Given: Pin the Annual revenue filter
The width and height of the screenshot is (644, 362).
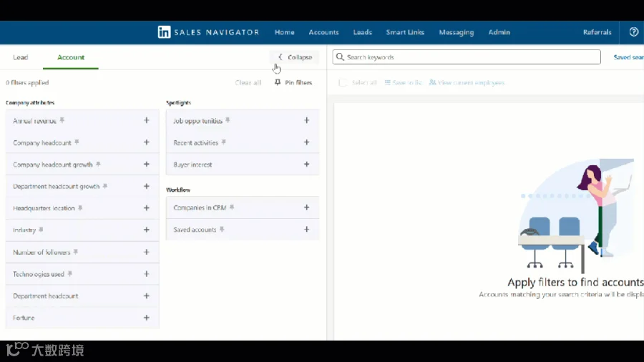Looking at the screenshot, I should coord(62,120).
